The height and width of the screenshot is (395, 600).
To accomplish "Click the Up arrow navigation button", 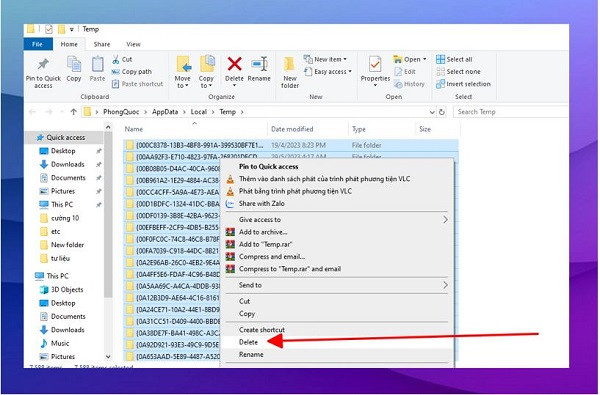I will point(73,112).
